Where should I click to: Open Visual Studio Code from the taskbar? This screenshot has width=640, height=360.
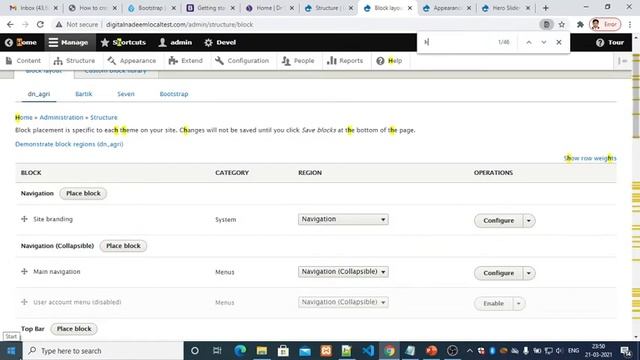tap(368, 351)
